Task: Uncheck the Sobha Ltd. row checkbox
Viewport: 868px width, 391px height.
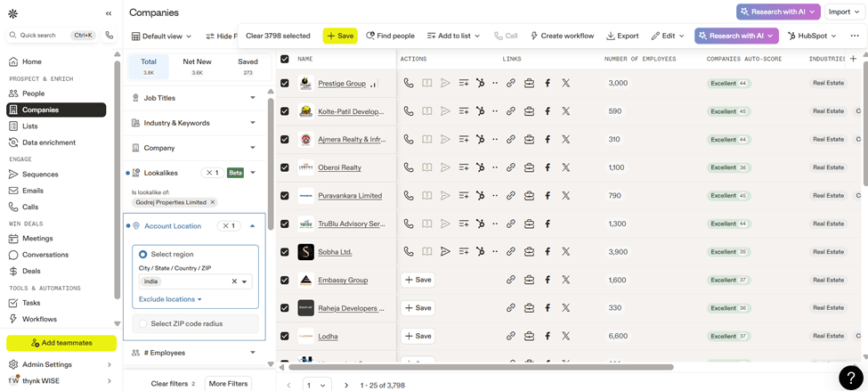Action: pos(285,251)
